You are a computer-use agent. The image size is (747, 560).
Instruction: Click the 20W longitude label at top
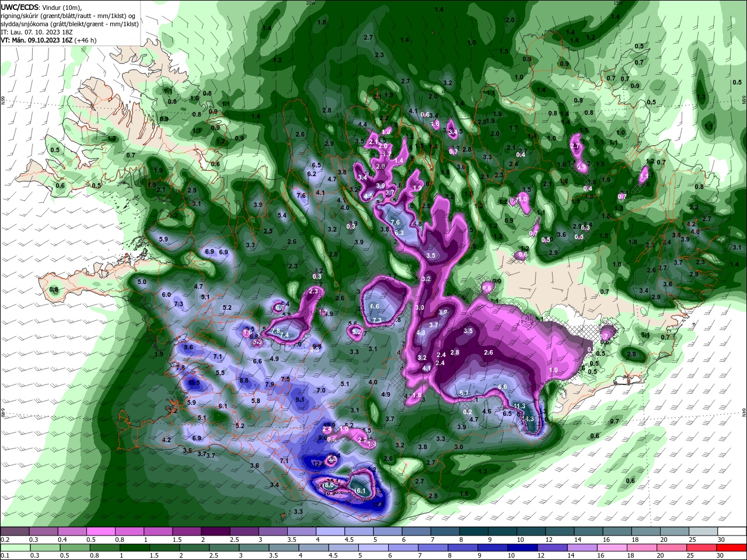(x=310, y=2)
